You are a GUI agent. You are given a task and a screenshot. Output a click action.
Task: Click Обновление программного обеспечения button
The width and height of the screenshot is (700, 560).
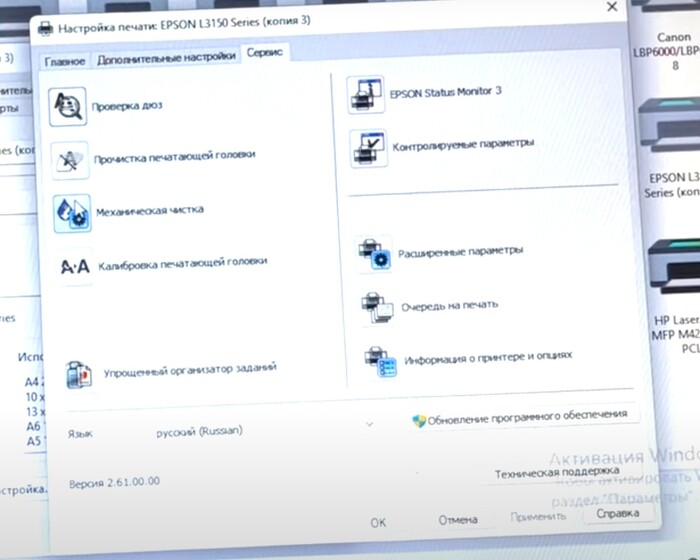(x=525, y=417)
